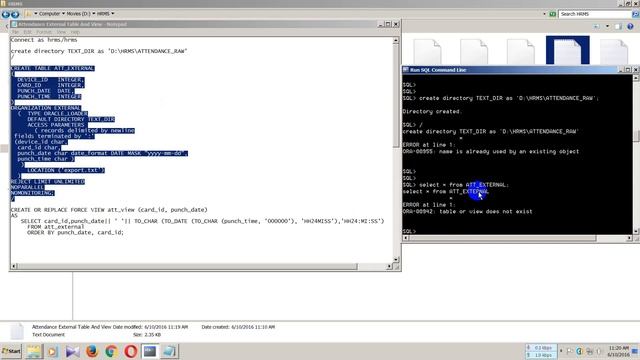Expand the dropdown arrow after HRMS

point(113,14)
